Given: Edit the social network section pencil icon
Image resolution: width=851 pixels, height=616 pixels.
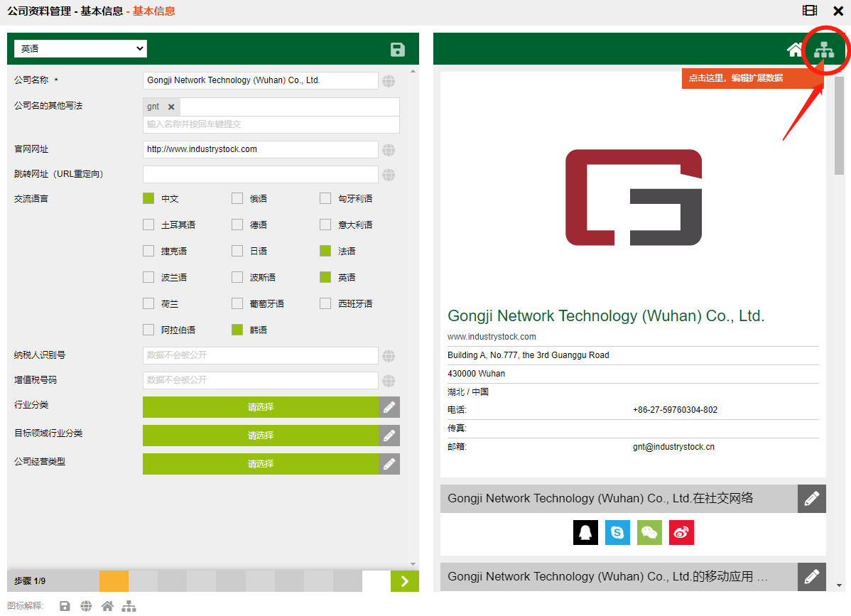Looking at the screenshot, I should [811, 499].
